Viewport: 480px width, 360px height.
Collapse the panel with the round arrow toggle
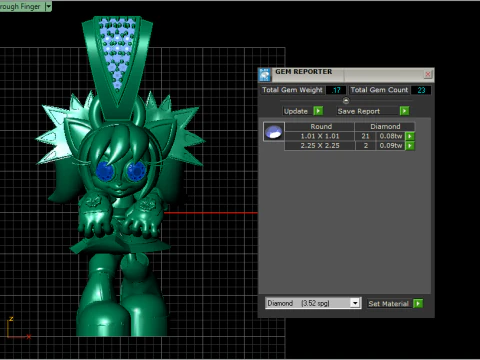pos(346,100)
